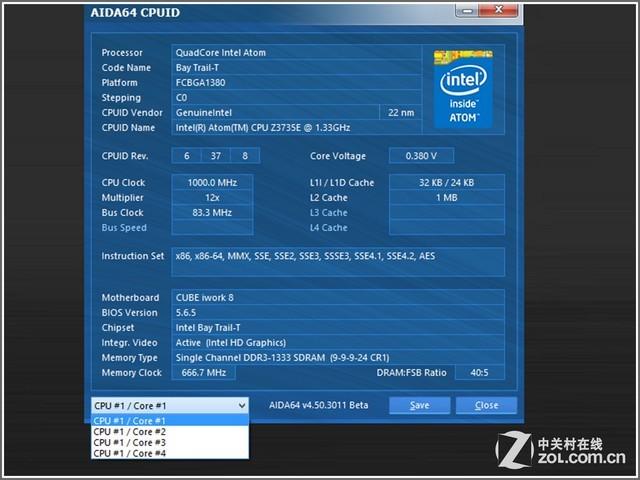
Task: Close window with red X title button
Action: coord(498,10)
